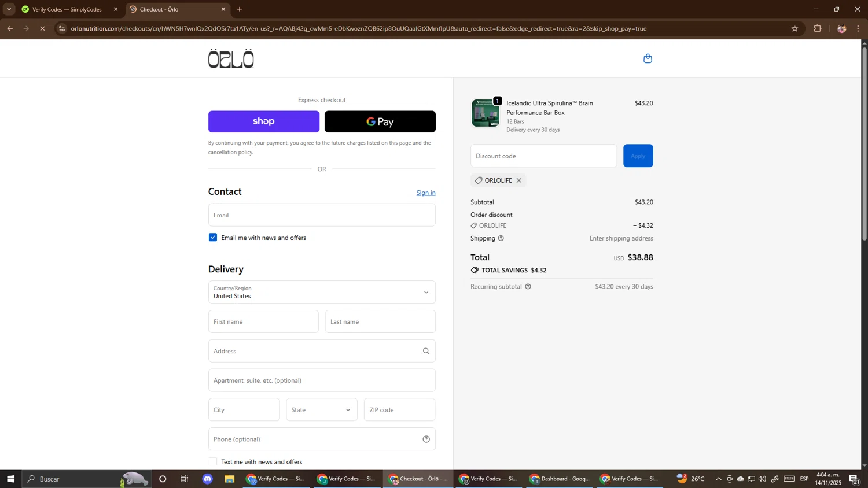Click the address bar URL

[359, 28]
